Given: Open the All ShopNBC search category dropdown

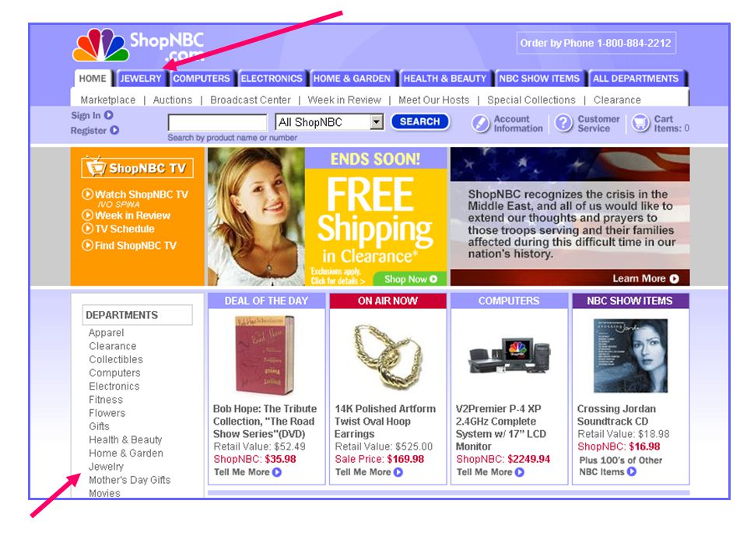Looking at the screenshot, I should pos(377,122).
